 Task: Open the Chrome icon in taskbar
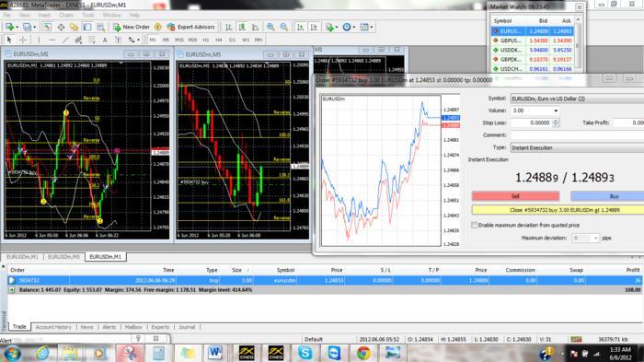[x=363, y=353]
